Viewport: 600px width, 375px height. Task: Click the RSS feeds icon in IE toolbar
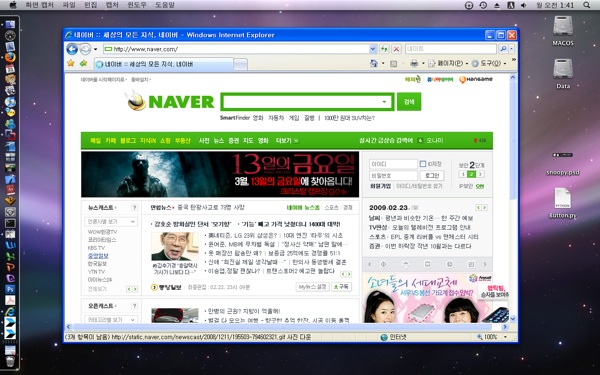pyautogui.click(x=393, y=64)
